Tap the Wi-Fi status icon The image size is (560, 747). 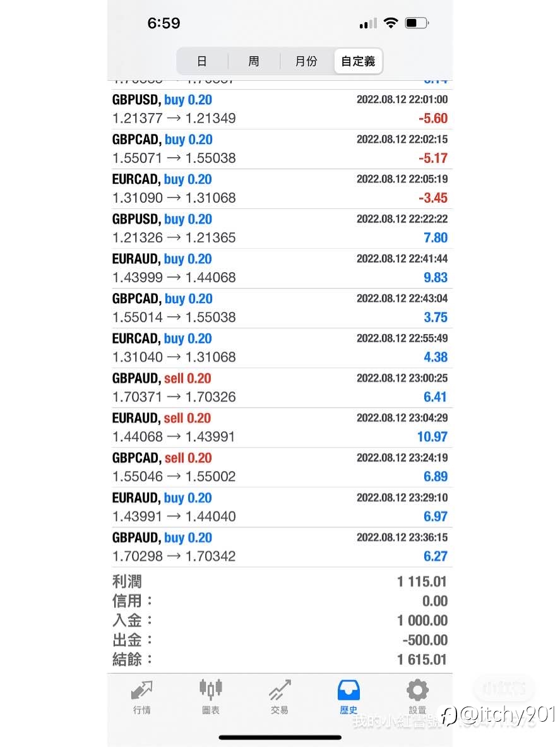[390, 23]
